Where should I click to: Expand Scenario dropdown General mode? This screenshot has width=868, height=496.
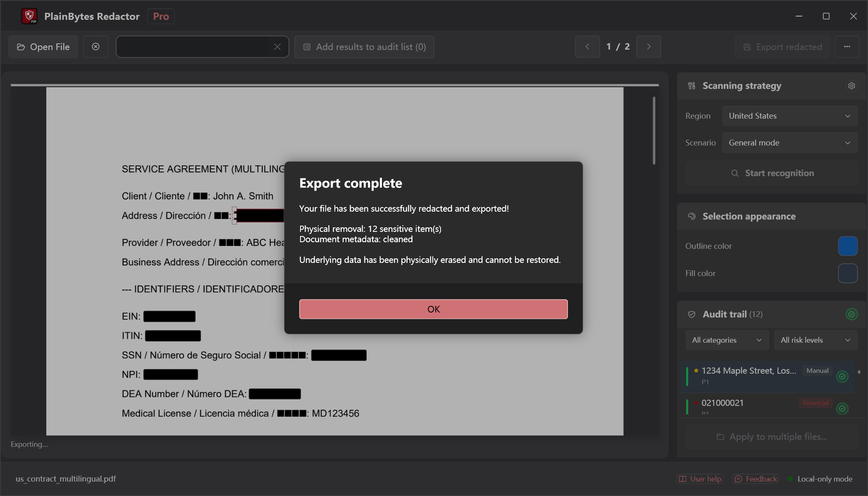pyautogui.click(x=789, y=143)
